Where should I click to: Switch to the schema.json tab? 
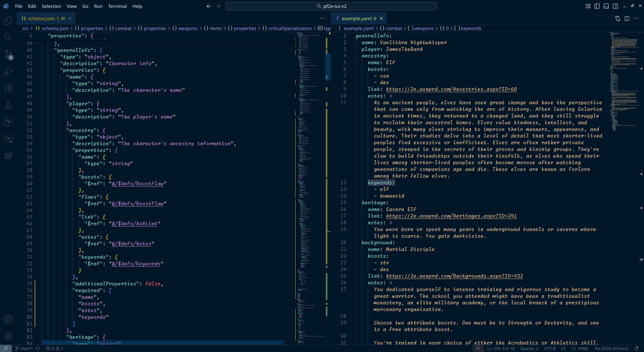point(41,18)
